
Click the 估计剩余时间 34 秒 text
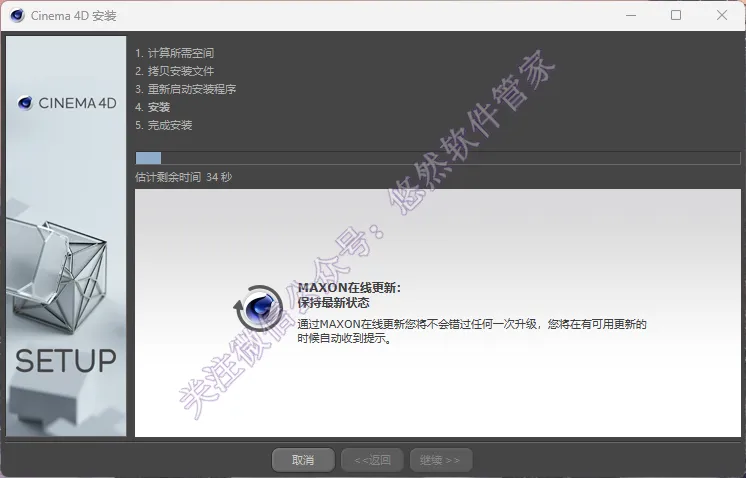coord(184,177)
